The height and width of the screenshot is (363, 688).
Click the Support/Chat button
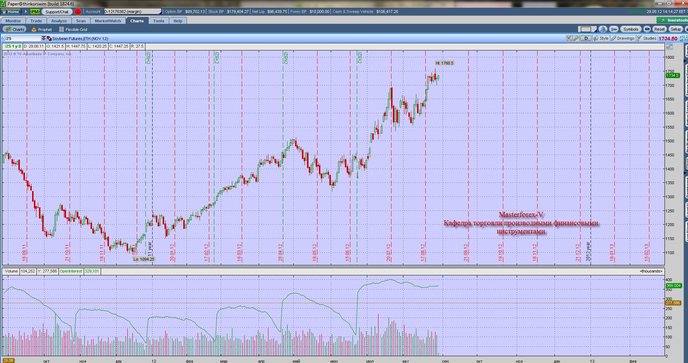coord(57,12)
